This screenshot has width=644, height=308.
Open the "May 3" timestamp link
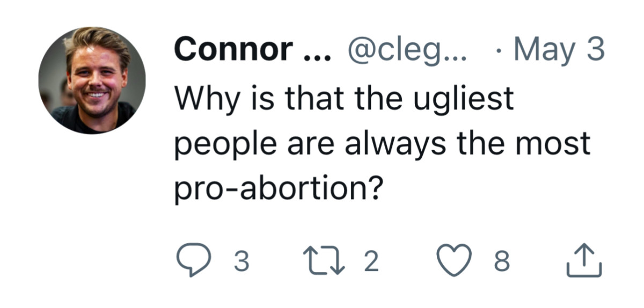point(559,51)
